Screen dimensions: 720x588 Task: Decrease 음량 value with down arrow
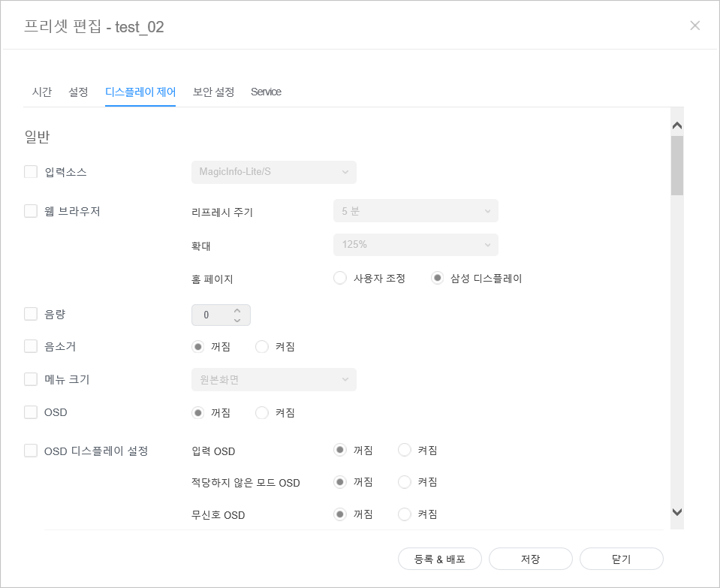(237, 320)
